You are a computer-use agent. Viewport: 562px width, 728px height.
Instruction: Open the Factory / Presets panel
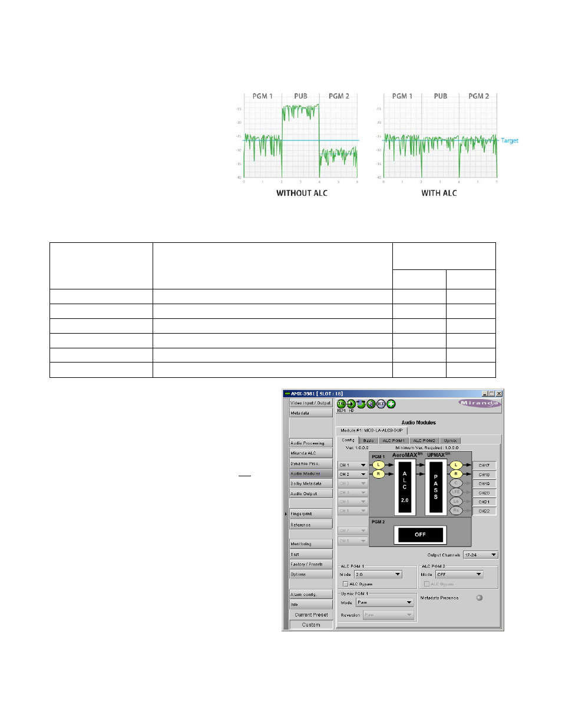[311, 565]
